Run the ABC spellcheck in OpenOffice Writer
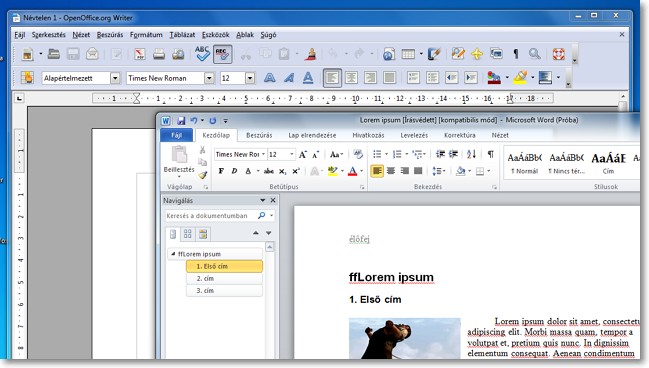This screenshot has width=649, height=368. 202,54
